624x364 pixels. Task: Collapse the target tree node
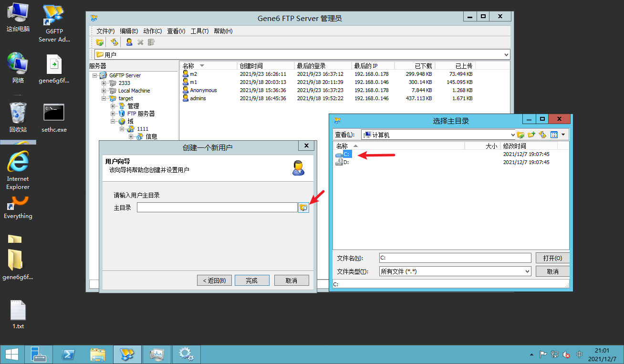pos(104,98)
